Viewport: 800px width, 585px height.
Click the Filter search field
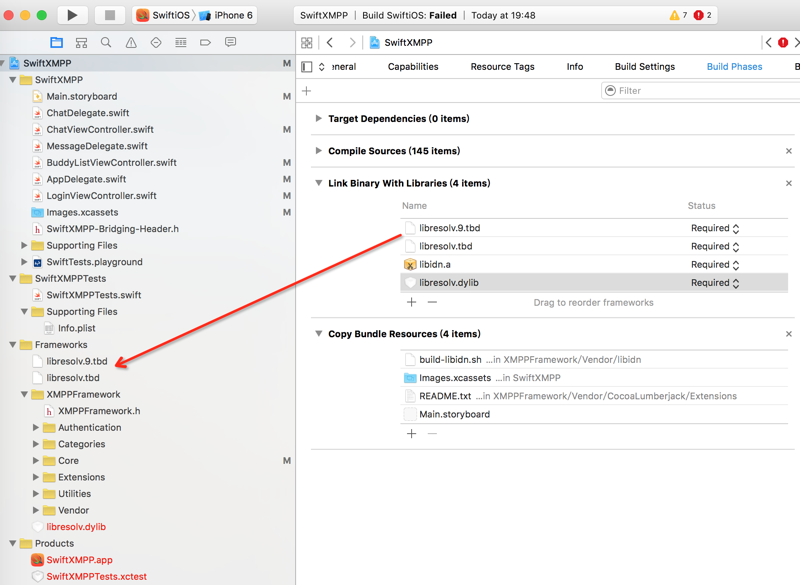click(x=700, y=91)
